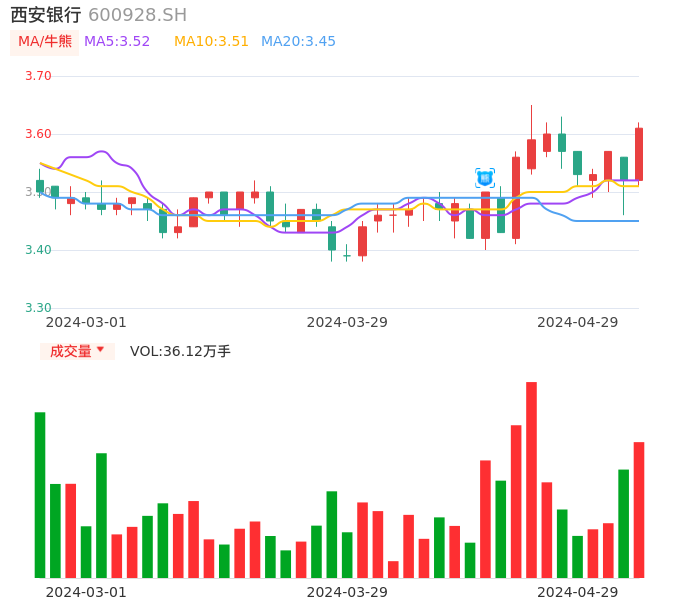Click the tallest red volume bar
Image resolution: width=686 pixels, height=606 pixels.
tap(531, 480)
